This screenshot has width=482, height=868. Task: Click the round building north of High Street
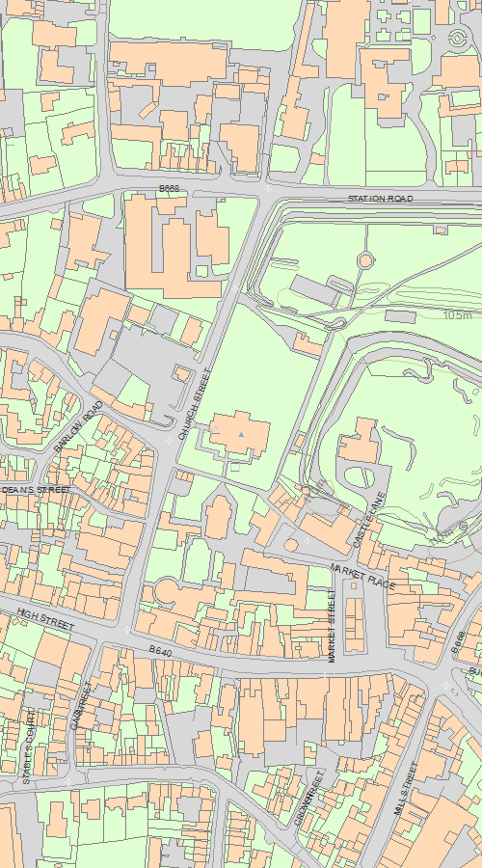pos(166,590)
